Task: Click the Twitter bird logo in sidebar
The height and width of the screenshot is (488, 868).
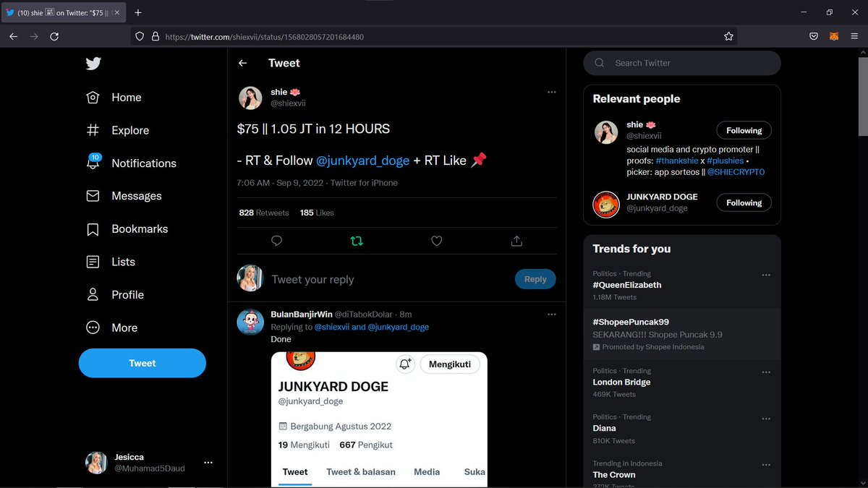Action: tap(93, 64)
